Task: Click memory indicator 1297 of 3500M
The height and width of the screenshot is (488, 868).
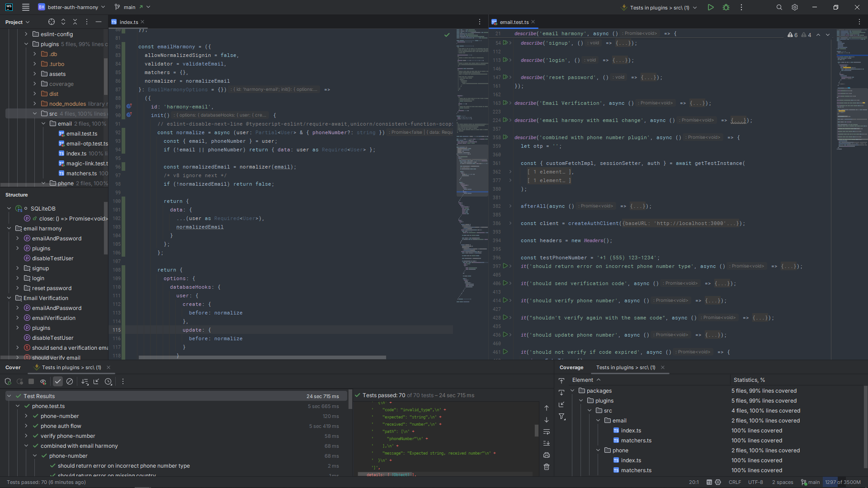Action: tap(843, 482)
